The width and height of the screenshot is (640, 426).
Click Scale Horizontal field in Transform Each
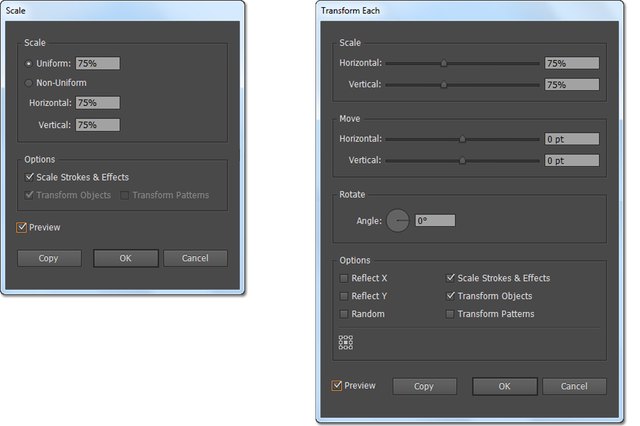coord(572,63)
